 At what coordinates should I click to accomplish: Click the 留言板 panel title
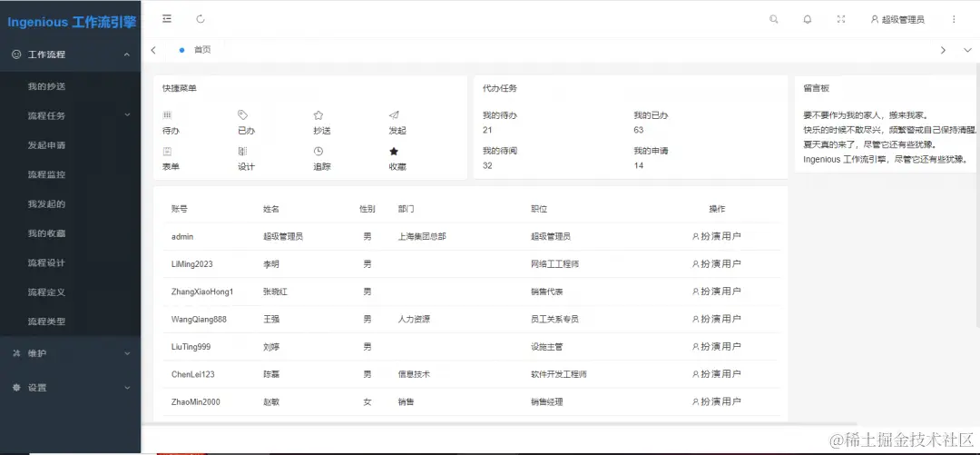pos(817,88)
